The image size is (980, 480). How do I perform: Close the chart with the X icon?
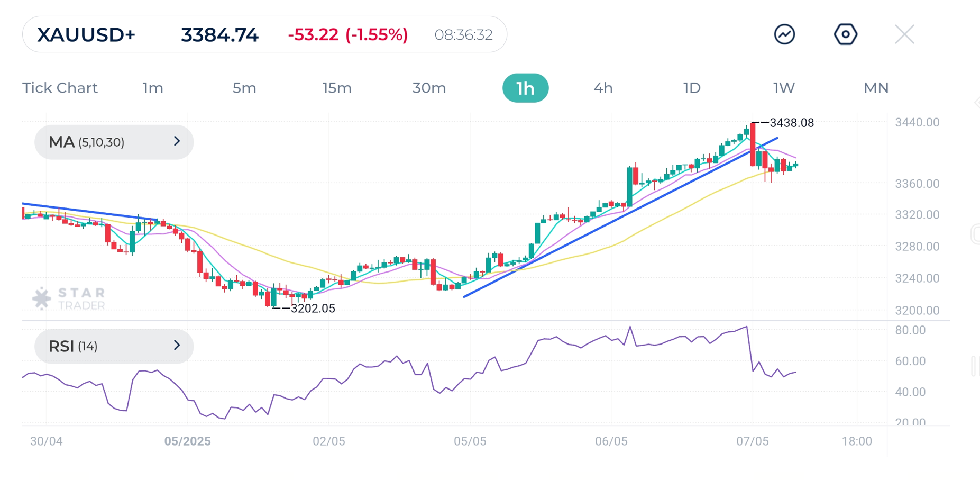904,34
